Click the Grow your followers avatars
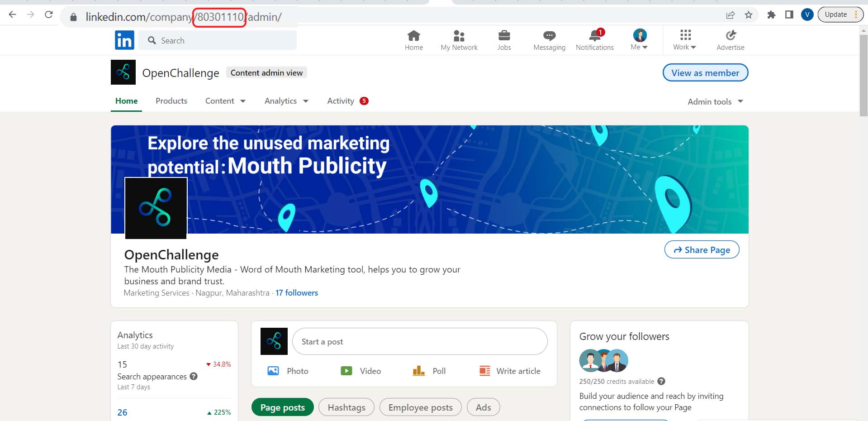868x421 pixels. [604, 360]
